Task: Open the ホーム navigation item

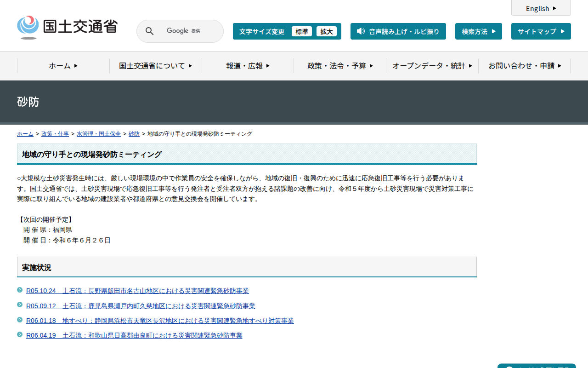Action: [63, 66]
